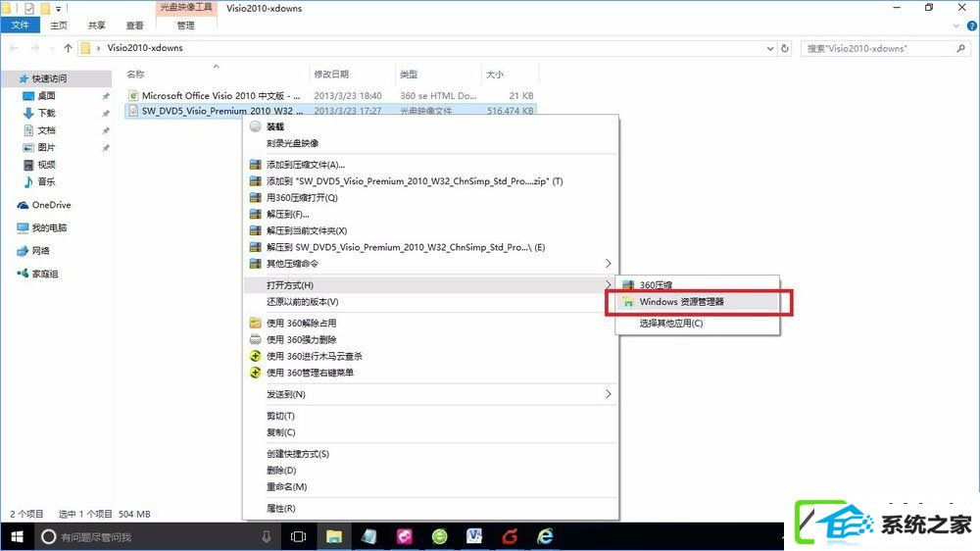Open 下载 in the navigation pane
Image resolution: width=980 pixels, height=551 pixels.
46,113
